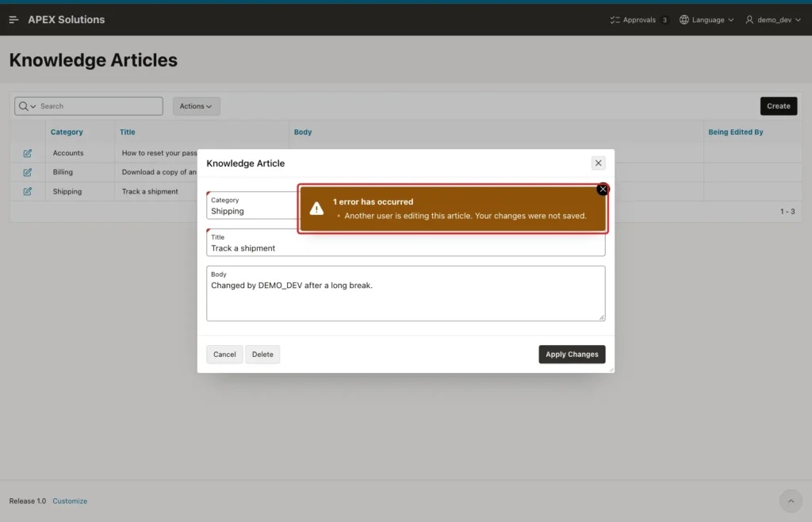Open the Language dropdown
The height and width of the screenshot is (522, 812).
(707, 20)
